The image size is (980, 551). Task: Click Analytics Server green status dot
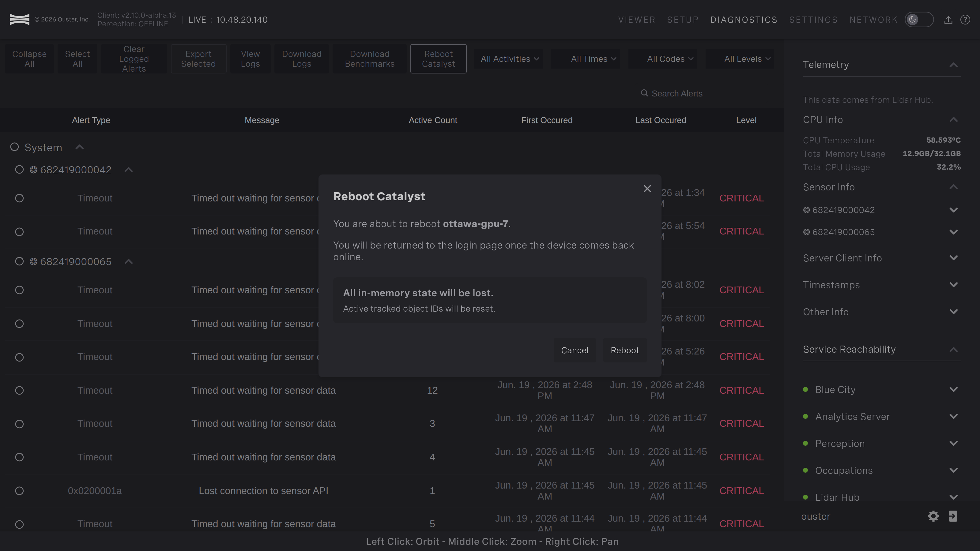click(805, 416)
